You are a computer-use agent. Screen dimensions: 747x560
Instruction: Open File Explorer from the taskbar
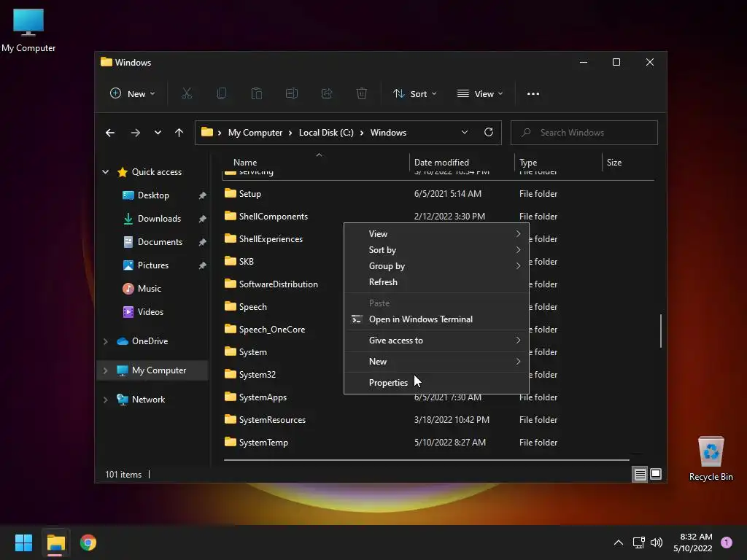[x=55, y=542]
